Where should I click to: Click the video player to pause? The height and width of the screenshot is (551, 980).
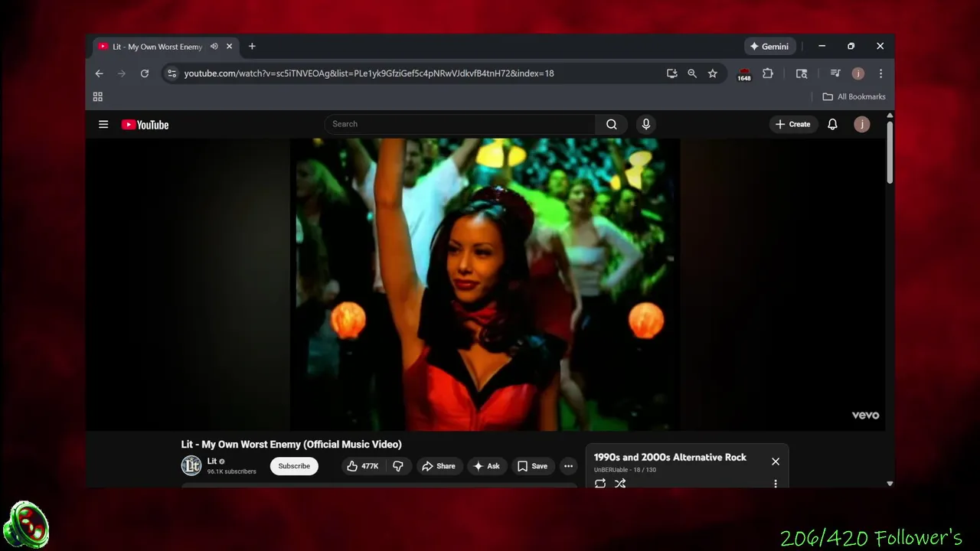[485, 284]
